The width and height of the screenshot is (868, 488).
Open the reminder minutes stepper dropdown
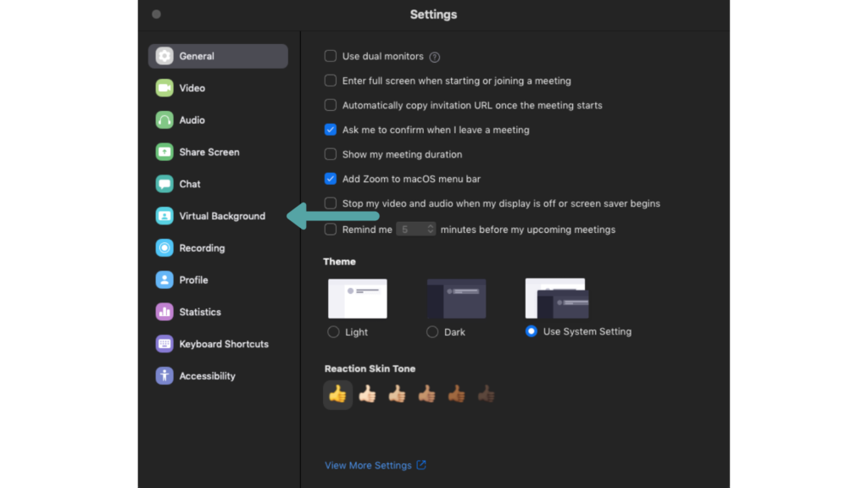click(x=431, y=230)
